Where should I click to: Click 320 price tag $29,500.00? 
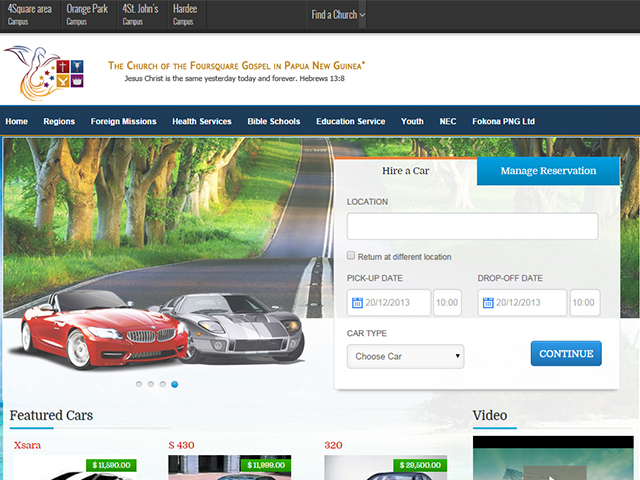click(x=420, y=465)
